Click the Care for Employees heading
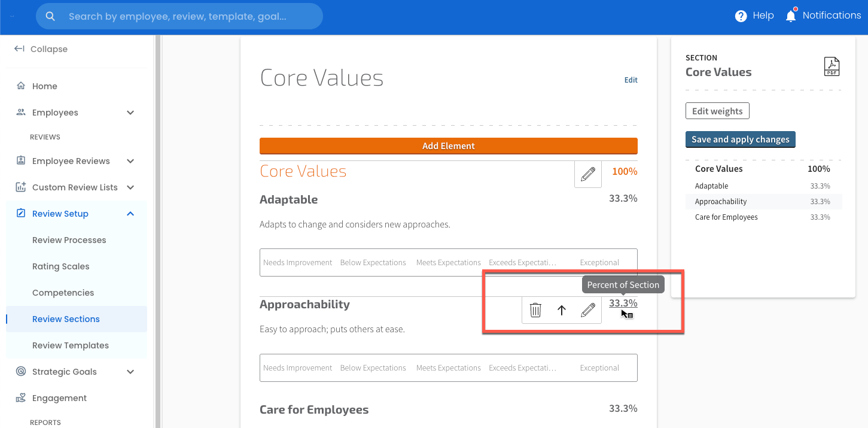Viewport: 868px width, 428px height. pos(314,409)
